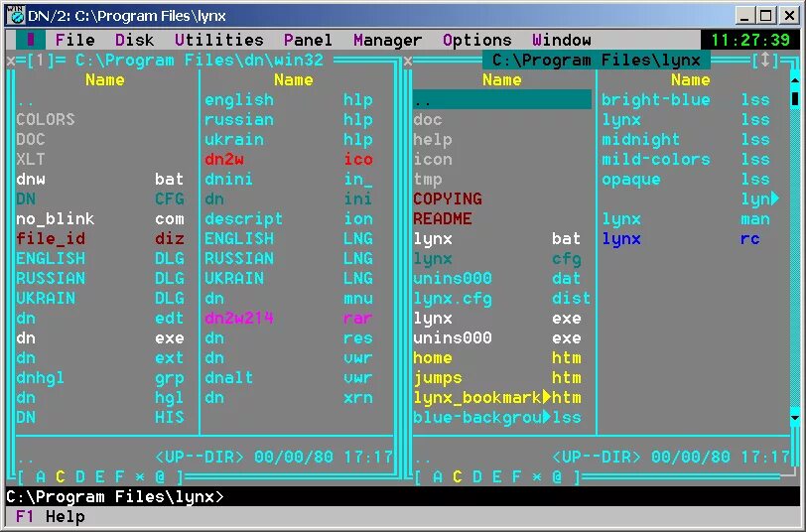806x532 pixels.
Task: Select midnight lss file
Action: coord(686,139)
